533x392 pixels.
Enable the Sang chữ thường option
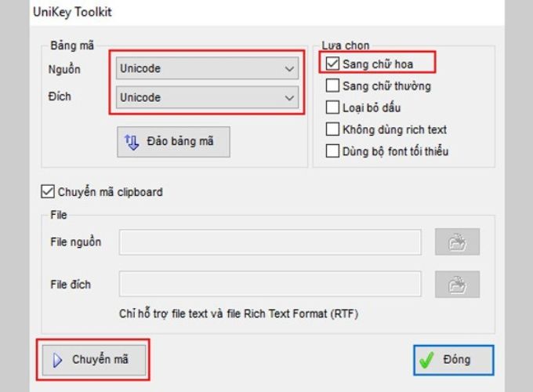click(x=332, y=86)
